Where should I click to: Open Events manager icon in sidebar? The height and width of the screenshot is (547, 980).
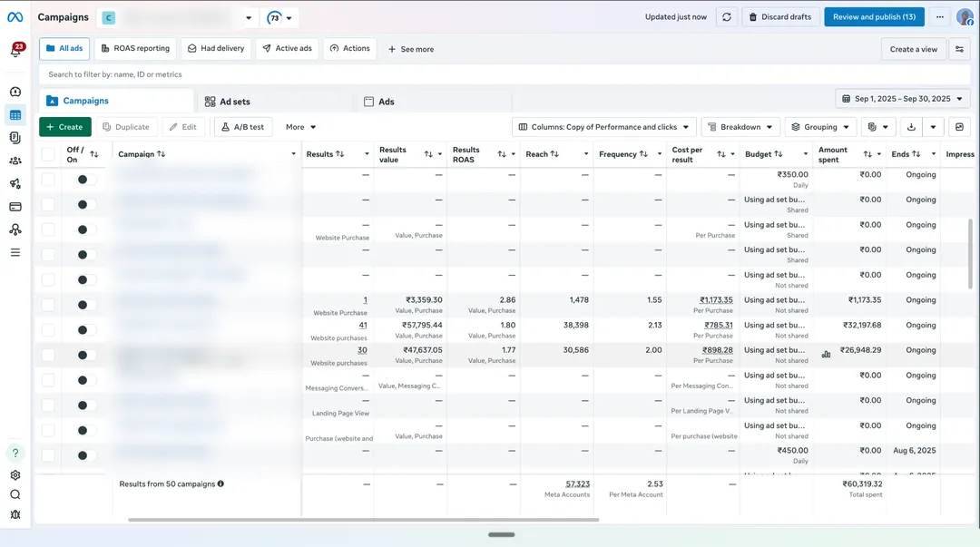click(x=15, y=230)
